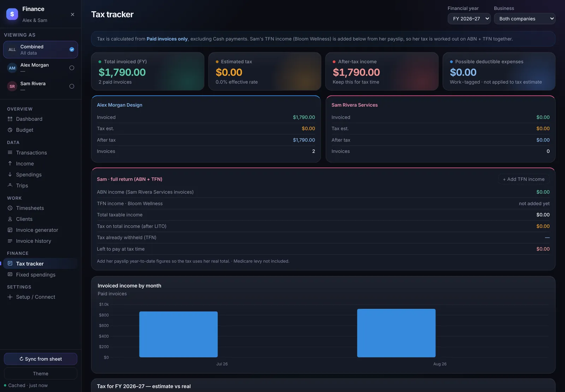The width and height of the screenshot is (565, 392).
Task: Open Setup / Connect settings
Action: [x=41, y=297]
